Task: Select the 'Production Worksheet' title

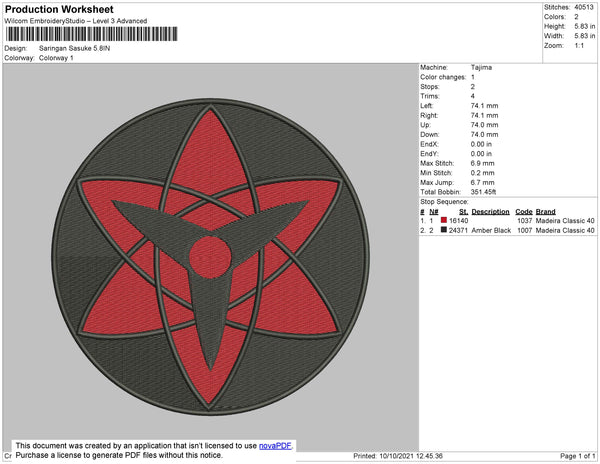Action: [59, 9]
